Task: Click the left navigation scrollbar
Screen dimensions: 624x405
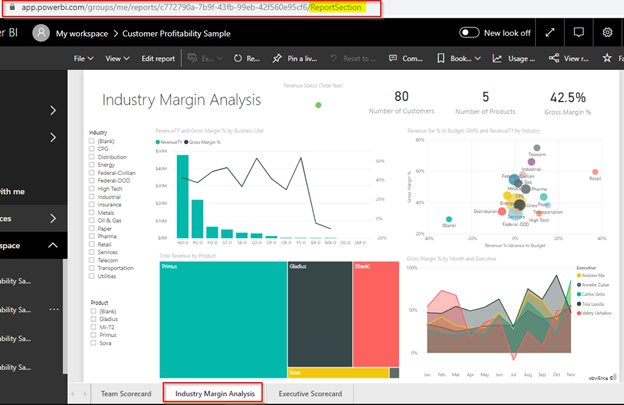Action: [x=65, y=316]
